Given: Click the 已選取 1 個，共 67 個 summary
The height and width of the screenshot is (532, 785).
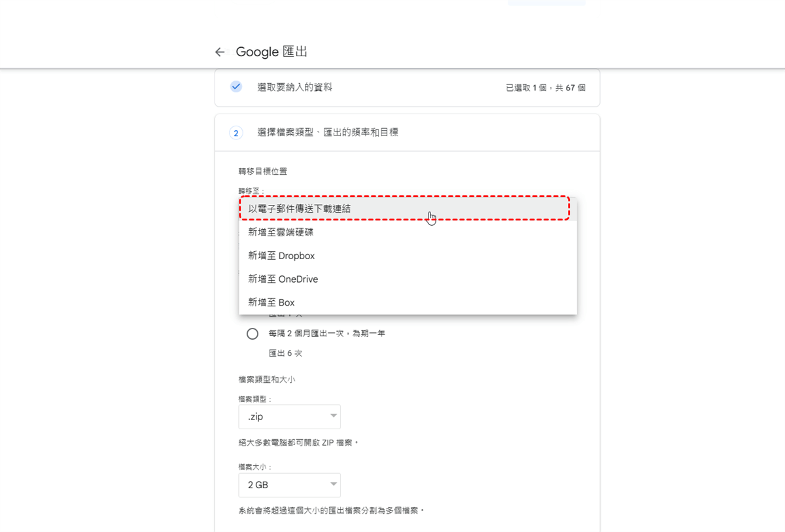Looking at the screenshot, I should pyautogui.click(x=545, y=88).
